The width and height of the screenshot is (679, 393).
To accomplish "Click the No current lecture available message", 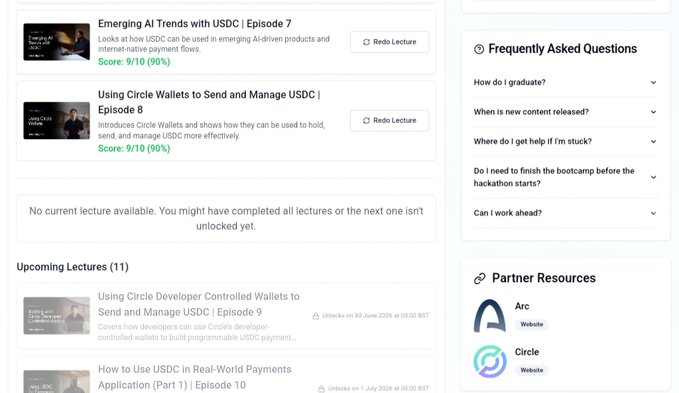I will click(226, 219).
